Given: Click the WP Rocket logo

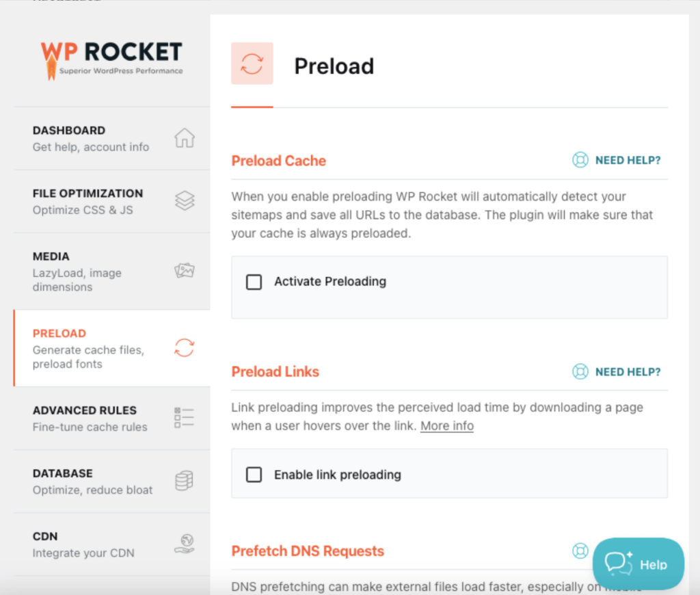Looking at the screenshot, I should [x=111, y=60].
